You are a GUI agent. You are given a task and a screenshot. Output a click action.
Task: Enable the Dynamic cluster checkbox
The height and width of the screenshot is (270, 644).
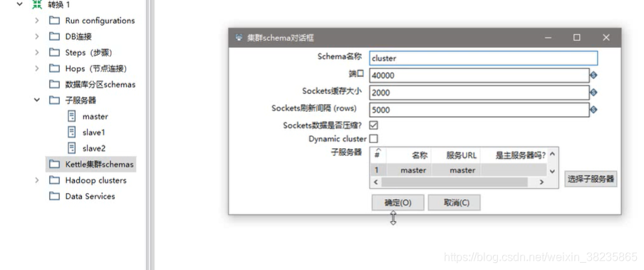pyautogui.click(x=374, y=139)
